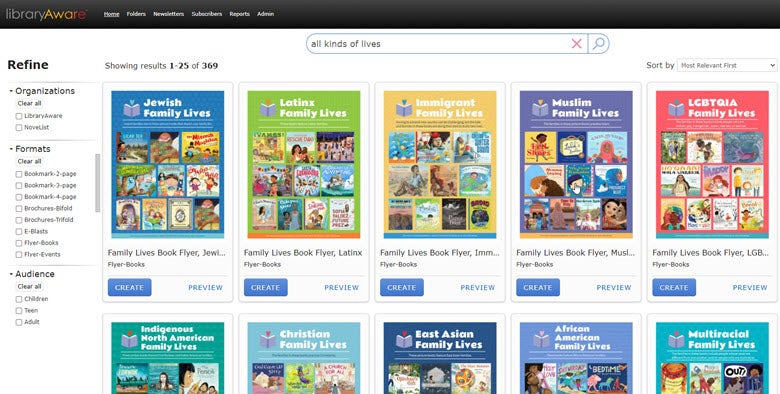Click CREATE under the Latinx flyer
The width and height of the screenshot is (780, 394).
[x=266, y=288]
